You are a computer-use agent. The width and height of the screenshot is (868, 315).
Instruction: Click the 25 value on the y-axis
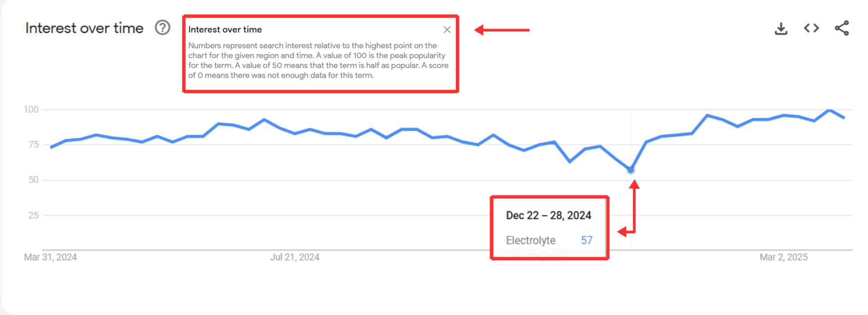(x=33, y=215)
